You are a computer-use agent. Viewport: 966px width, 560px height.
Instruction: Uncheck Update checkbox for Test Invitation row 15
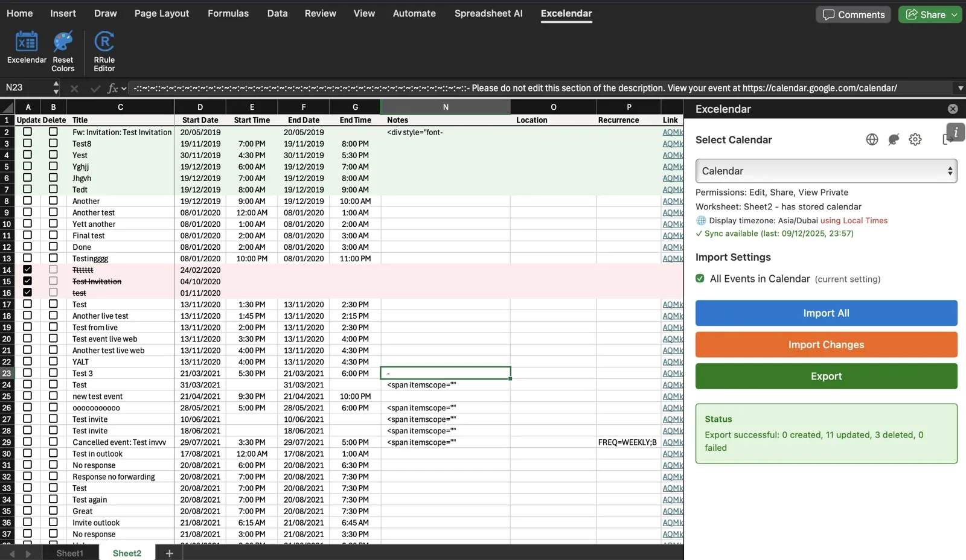click(x=27, y=281)
